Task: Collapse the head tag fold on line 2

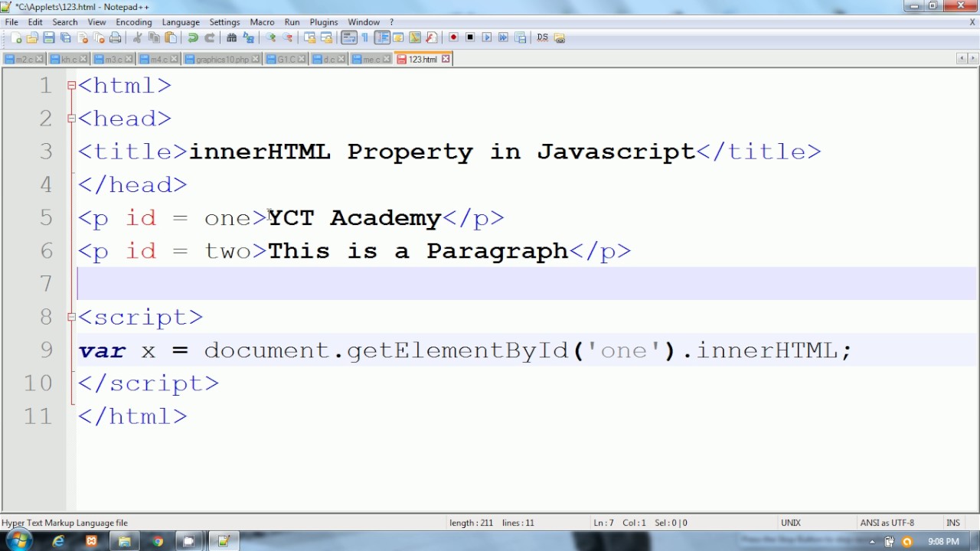Action: [71, 119]
